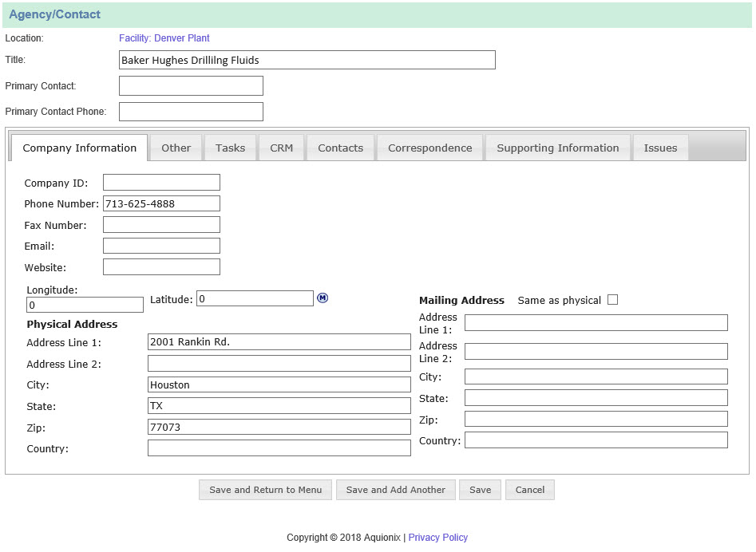Click the Website input field
The image size is (756, 552).
click(x=161, y=267)
